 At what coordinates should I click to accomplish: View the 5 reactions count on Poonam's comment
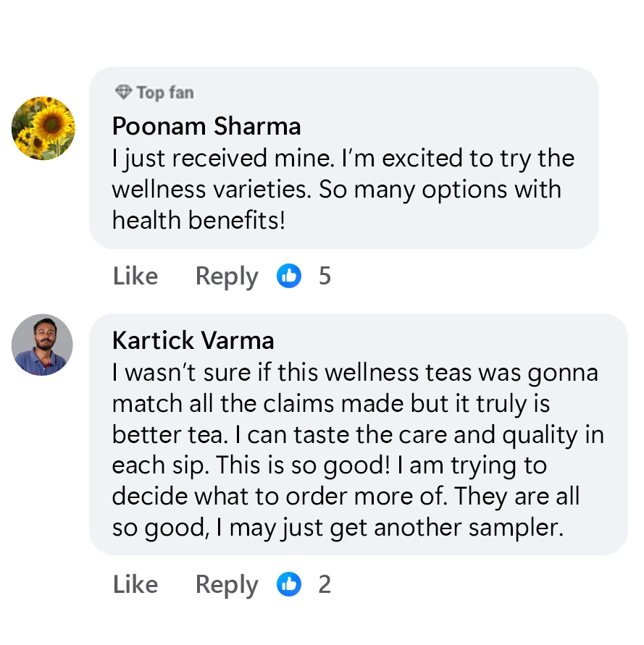(325, 276)
